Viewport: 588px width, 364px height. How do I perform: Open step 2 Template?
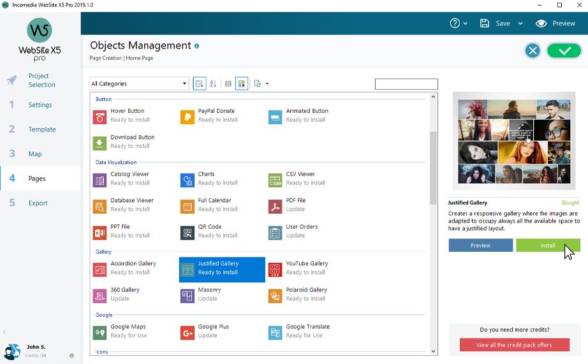[42, 129]
